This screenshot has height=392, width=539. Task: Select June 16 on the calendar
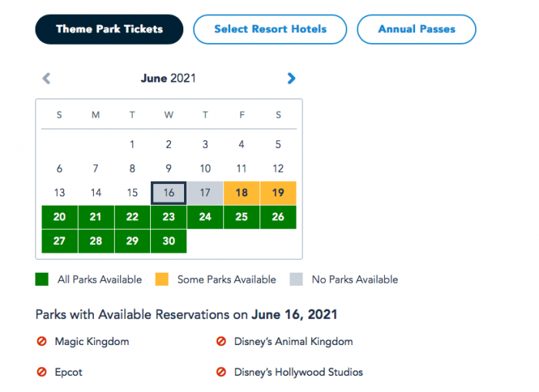[x=169, y=193]
